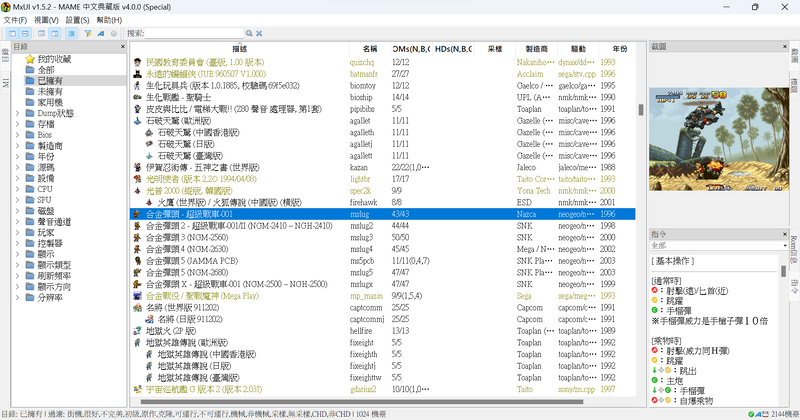Click icon of 石破天驚 (歐洲版) row

[137, 121]
